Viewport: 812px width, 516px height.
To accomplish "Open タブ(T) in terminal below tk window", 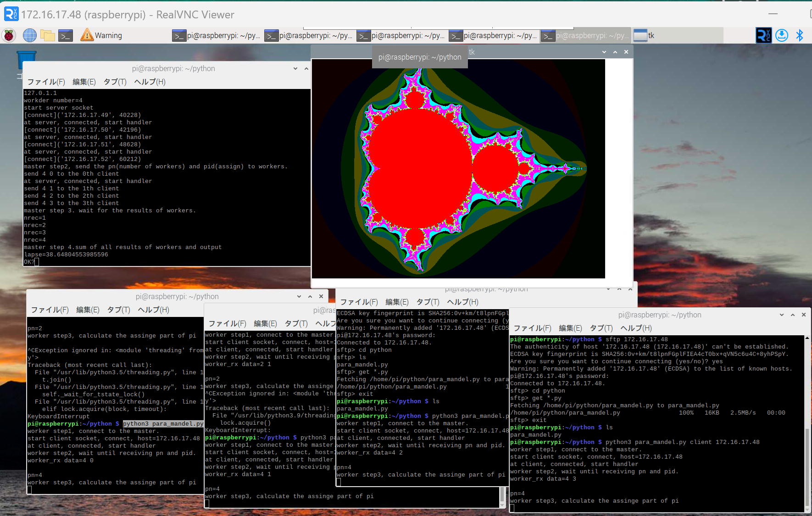I will (x=428, y=302).
